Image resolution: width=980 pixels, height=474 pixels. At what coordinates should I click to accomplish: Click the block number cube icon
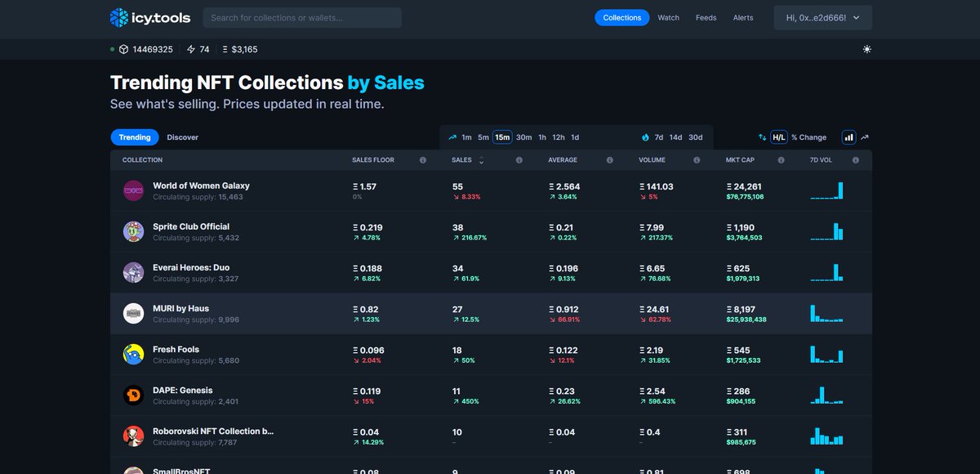click(x=123, y=49)
